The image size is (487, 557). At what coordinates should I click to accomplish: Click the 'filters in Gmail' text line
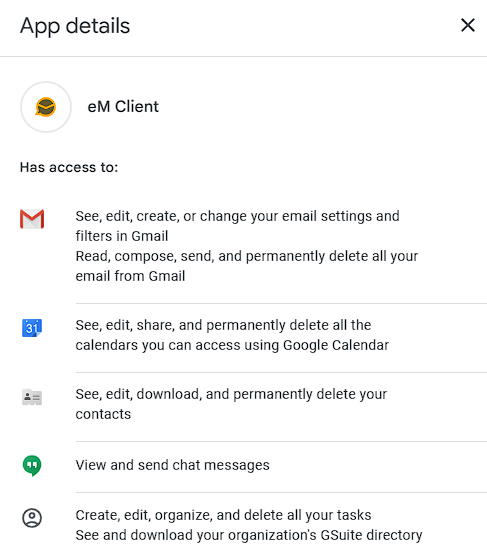coord(121,236)
